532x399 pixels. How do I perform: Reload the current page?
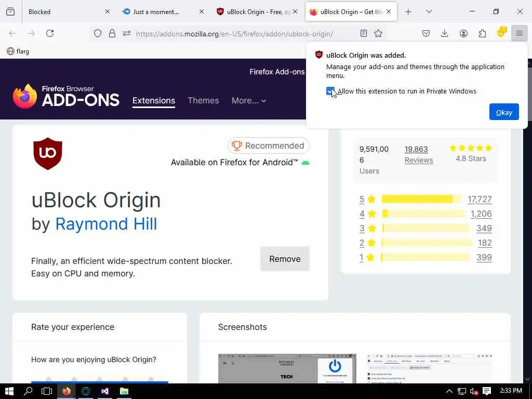tap(50, 33)
